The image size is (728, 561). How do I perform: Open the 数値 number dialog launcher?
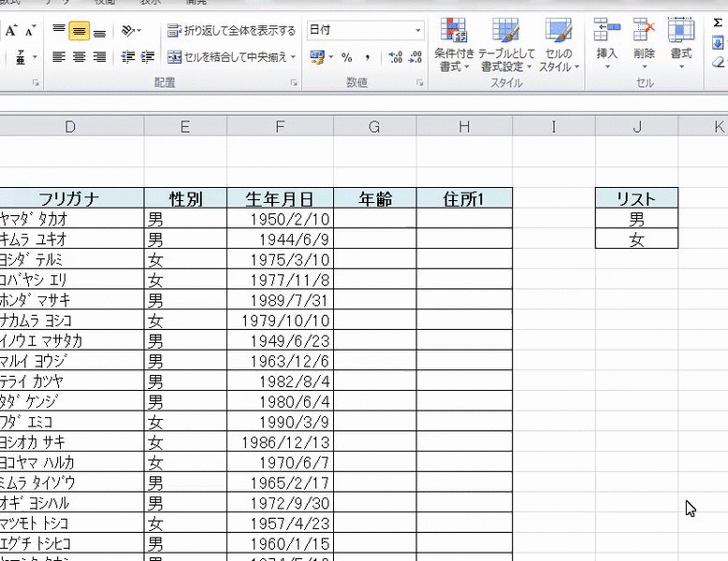[420, 83]
